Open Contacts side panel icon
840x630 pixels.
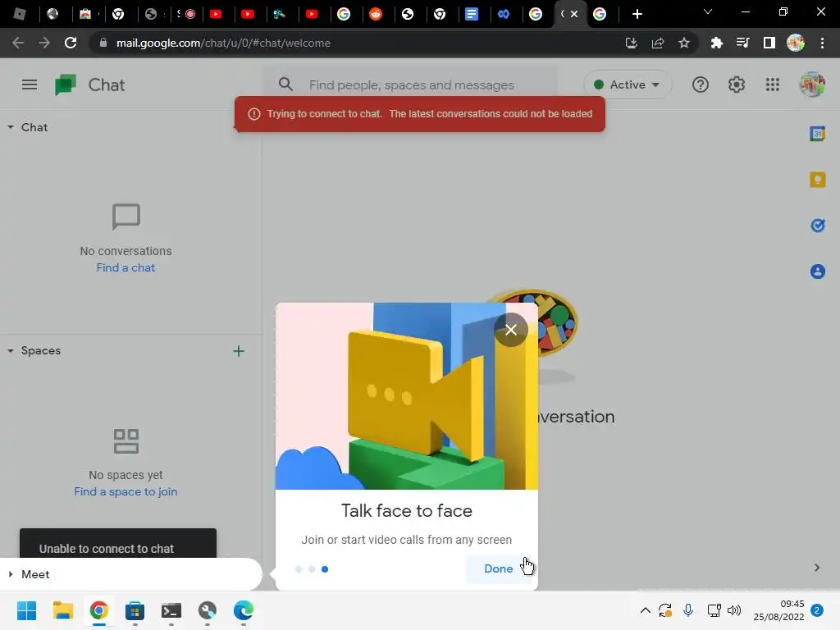point(818,272)
